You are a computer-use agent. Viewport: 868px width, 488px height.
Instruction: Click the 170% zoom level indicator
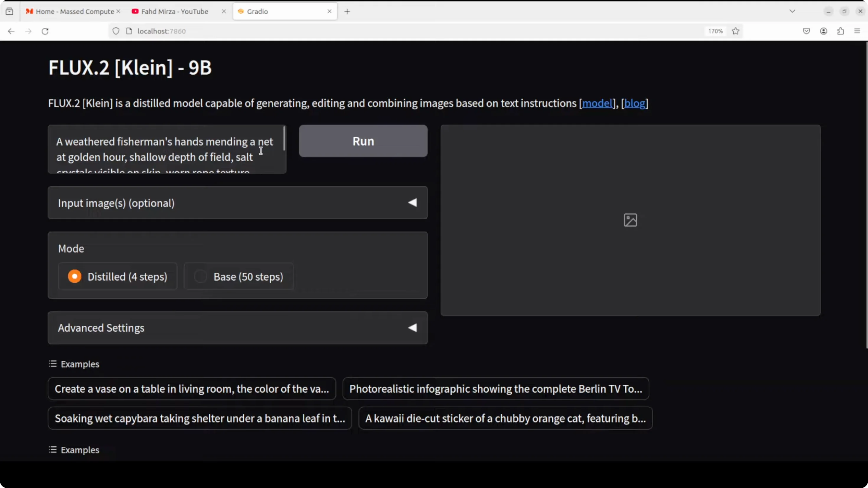[715, 31]
